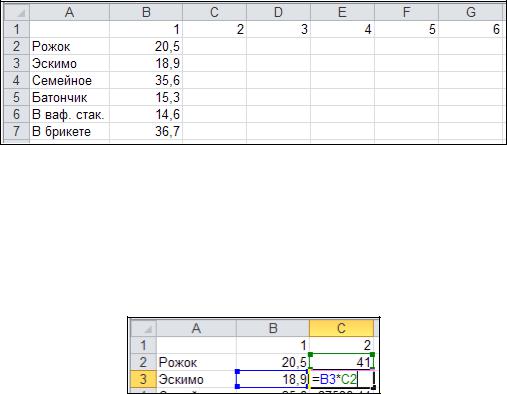This screenshot has height=394, width=507.
Task: Select highlighted column C header in lower table
Action: coord(341,328)
